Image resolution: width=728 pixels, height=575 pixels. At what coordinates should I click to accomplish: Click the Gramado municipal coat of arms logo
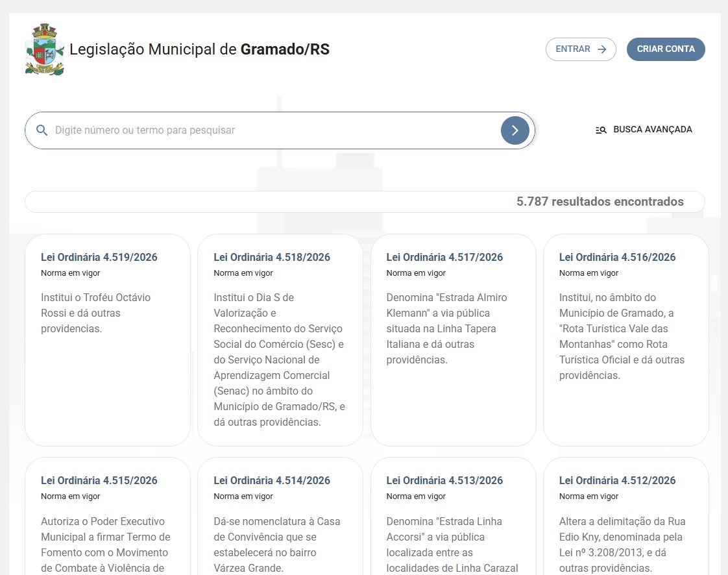pyautogui.click(x=44, y=50)
